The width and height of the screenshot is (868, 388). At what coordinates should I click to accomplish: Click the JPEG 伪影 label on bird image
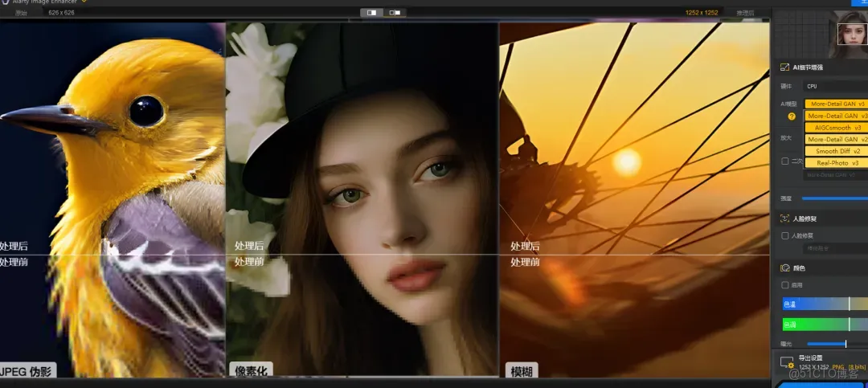coord(27,371)
